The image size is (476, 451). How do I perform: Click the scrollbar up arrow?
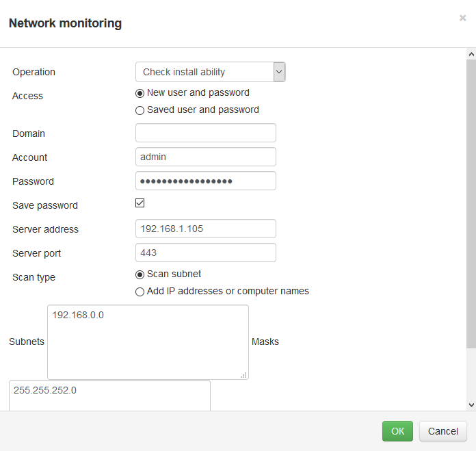471,53
